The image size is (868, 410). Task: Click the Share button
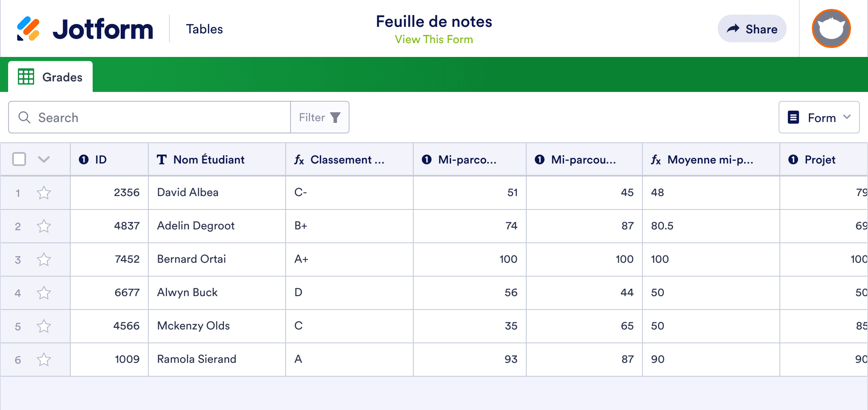click(752, 28)
